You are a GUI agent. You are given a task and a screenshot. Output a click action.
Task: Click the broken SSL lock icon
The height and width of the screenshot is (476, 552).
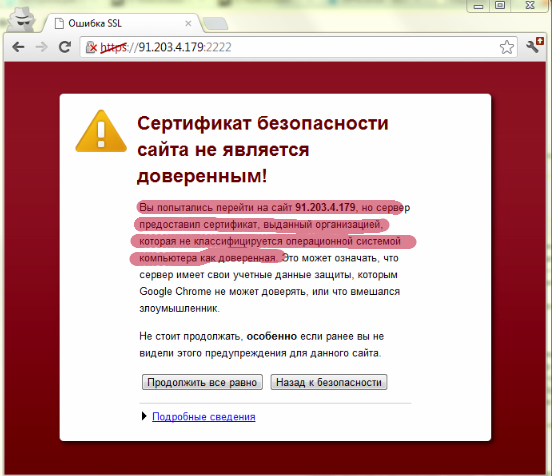click(91, 47)
